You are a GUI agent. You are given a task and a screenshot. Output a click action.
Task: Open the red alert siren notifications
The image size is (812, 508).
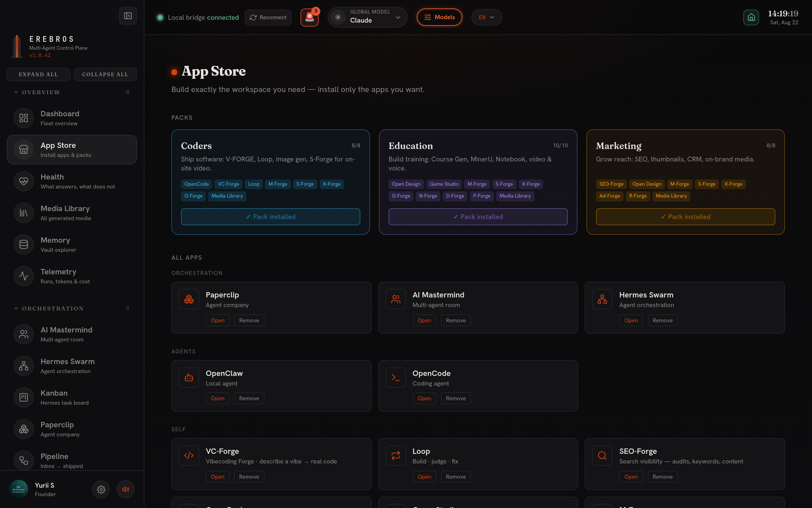tap(309, 17)
